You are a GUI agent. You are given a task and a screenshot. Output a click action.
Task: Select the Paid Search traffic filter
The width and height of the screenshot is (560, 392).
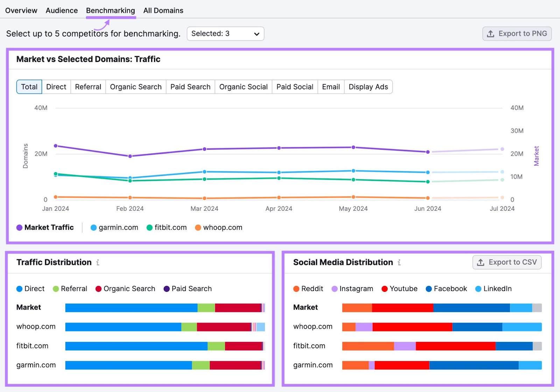click(190, 87)
